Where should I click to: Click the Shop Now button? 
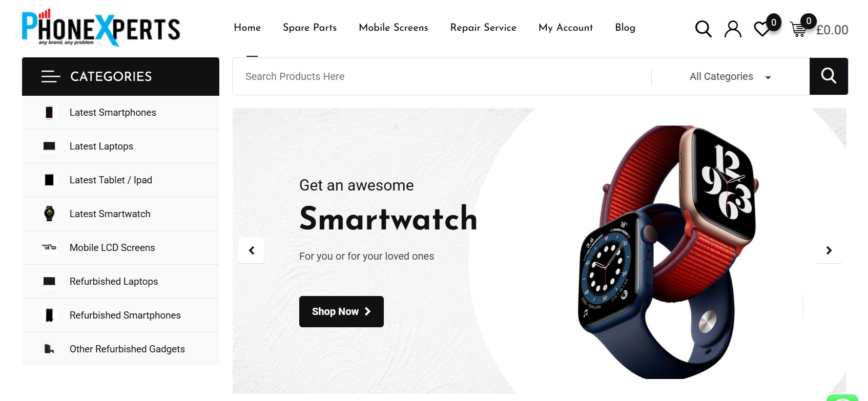click(341, 311)
